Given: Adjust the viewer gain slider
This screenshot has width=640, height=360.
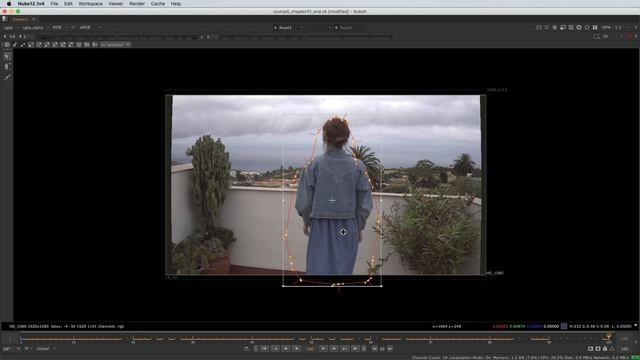Looking at the screenshot, I should click(116, 37).
